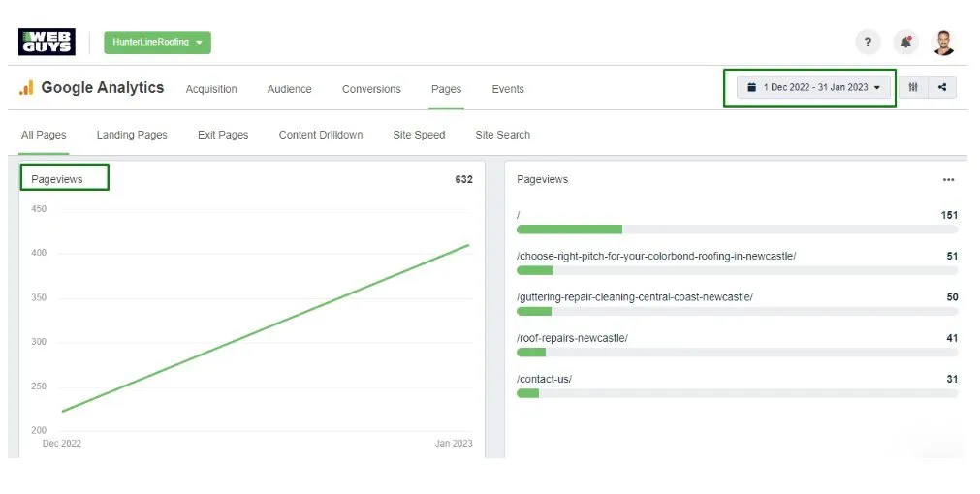Image resolution: width=980 pixels, height=494 pixels.
Task: Click the /contact-us/ row
Action: coord(737,387)
